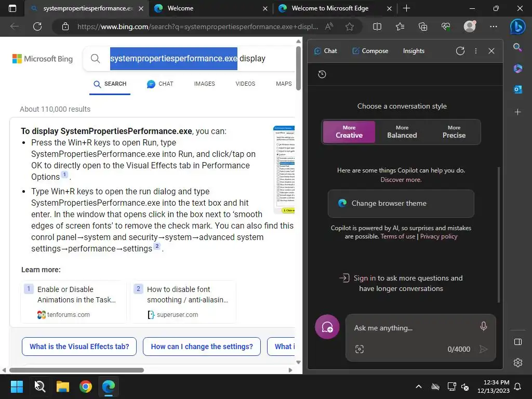Select More Precise conversation style
532x399 pixels.
(x=454, y=131)
